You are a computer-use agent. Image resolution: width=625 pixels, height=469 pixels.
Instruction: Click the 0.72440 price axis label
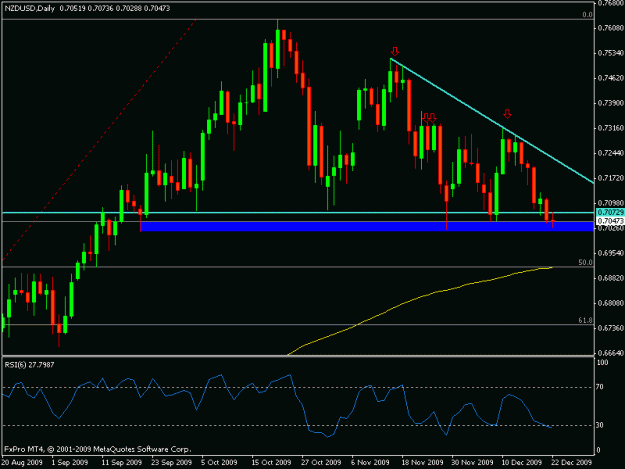610,153
